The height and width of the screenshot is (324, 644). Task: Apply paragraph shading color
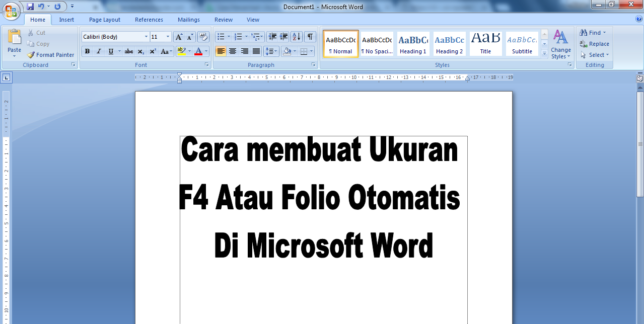[x=287, y=51]
